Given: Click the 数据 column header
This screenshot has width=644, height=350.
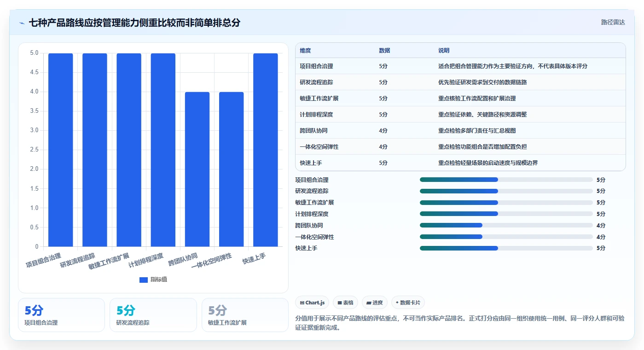Looking at the screenshot, I should click(384, 51).
